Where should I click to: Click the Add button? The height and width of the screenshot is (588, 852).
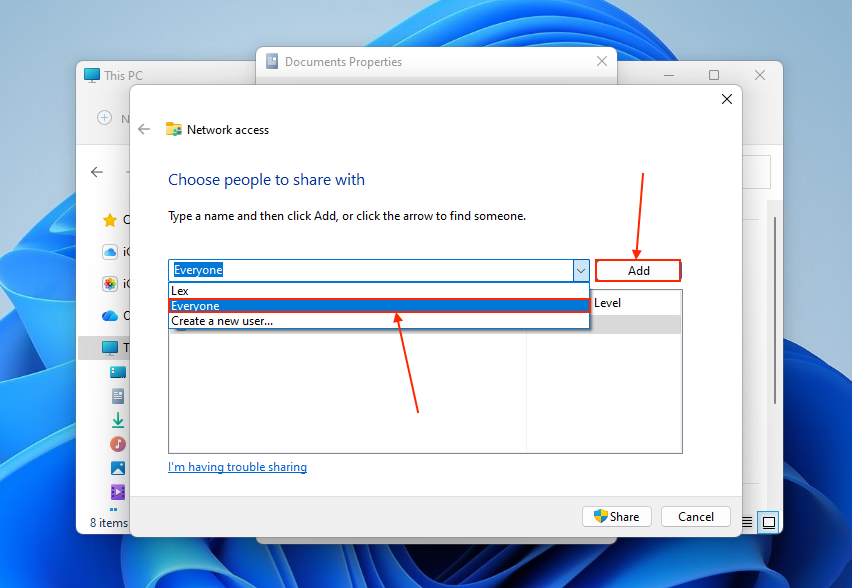coord(637,270)
